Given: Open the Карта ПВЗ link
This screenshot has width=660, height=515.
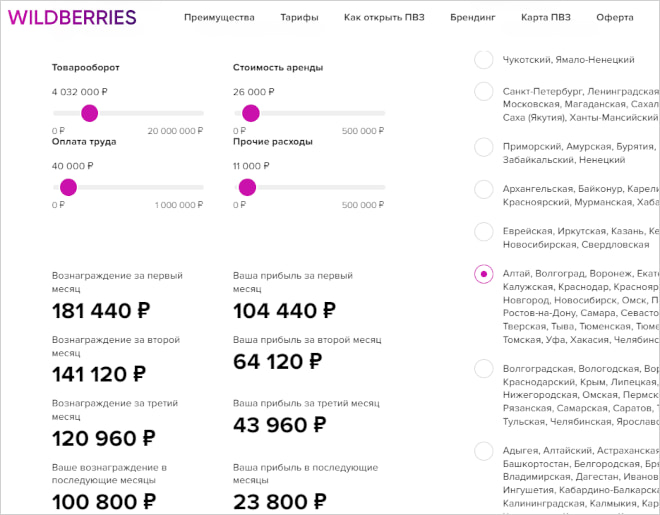Looking at the screenshot, I should click(x=546, y=18).
